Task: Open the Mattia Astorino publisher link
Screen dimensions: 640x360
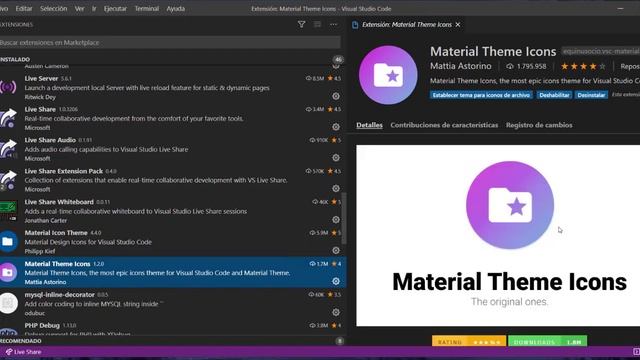Action: [x=460, y=66]
